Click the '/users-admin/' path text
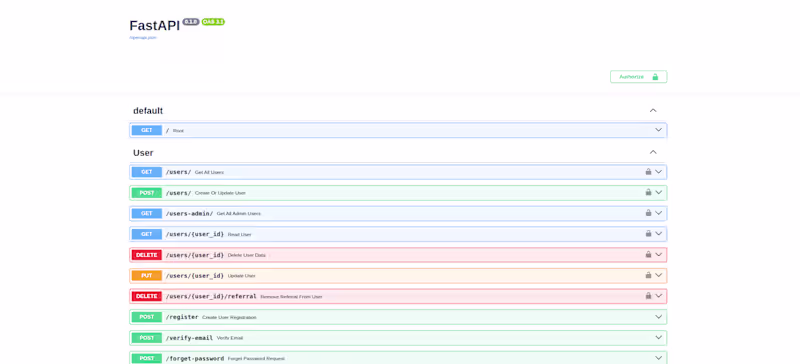This screenshot has width=800, height=364. 189,213
